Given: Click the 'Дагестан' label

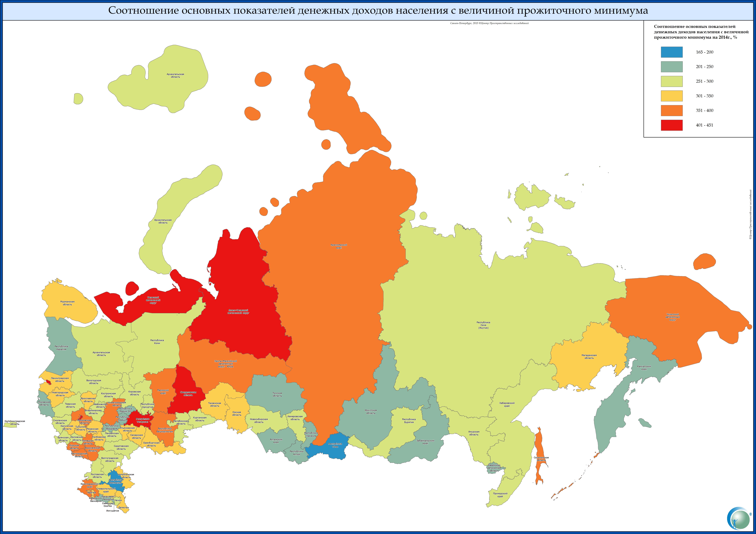Looking at the screenshot, I should tap(123, 507).
